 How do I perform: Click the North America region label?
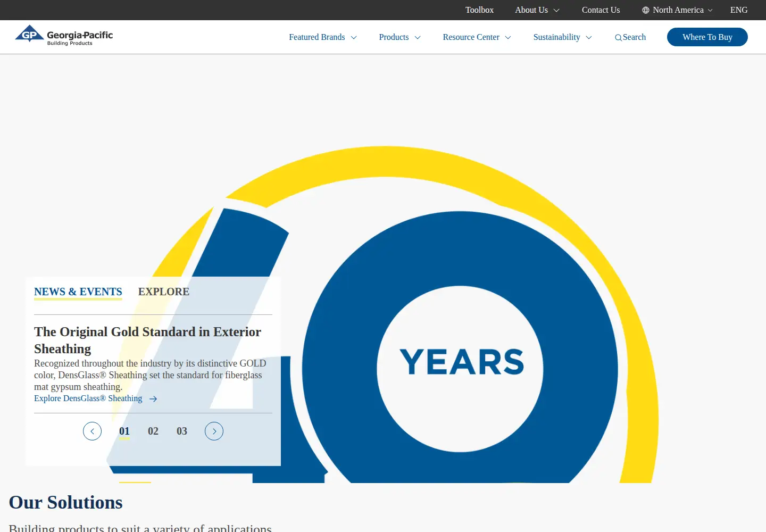click(x=678, y=10)
